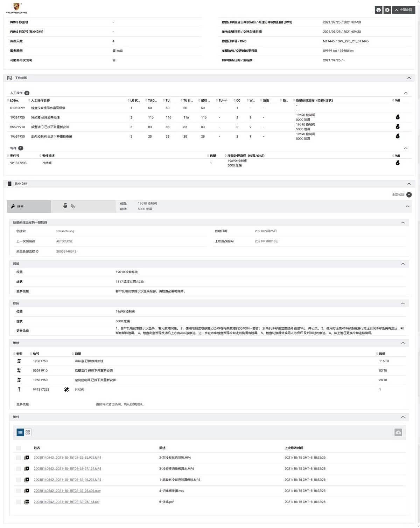Click the cloud upload icon in attachments
The width and height of the screenshot is (420, 528).
(x=398, y=433)
